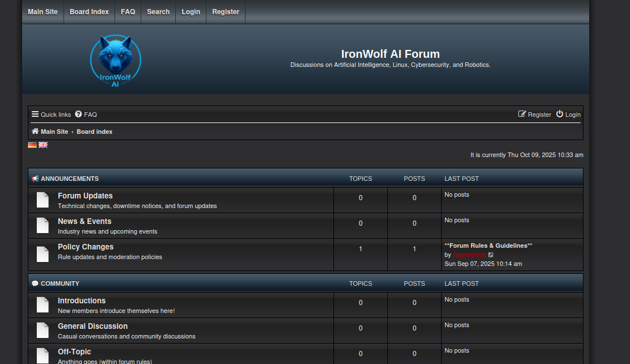Open the Board Index from top navigation
The image size is (630, 364).
(89, 11)
